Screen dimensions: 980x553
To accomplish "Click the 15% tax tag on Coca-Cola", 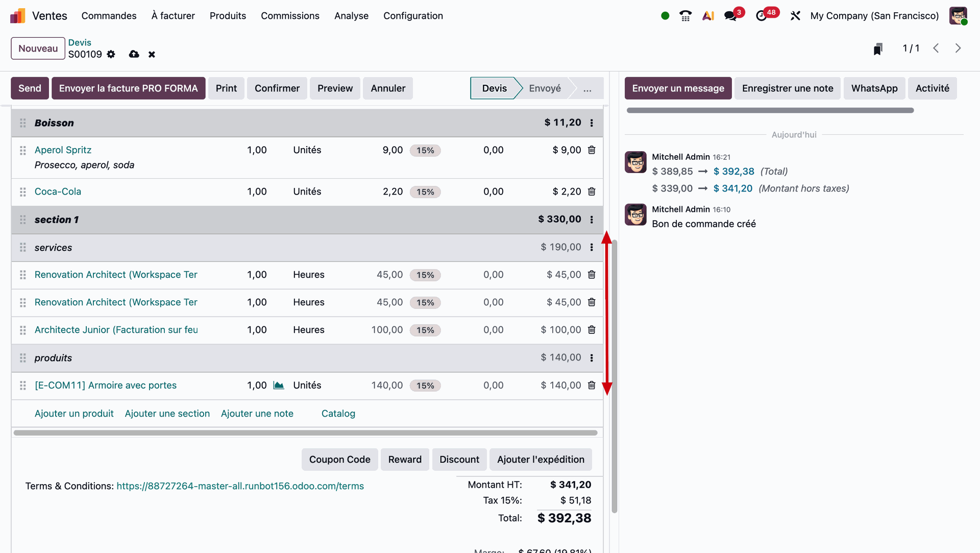I will [x=425, y=192].
